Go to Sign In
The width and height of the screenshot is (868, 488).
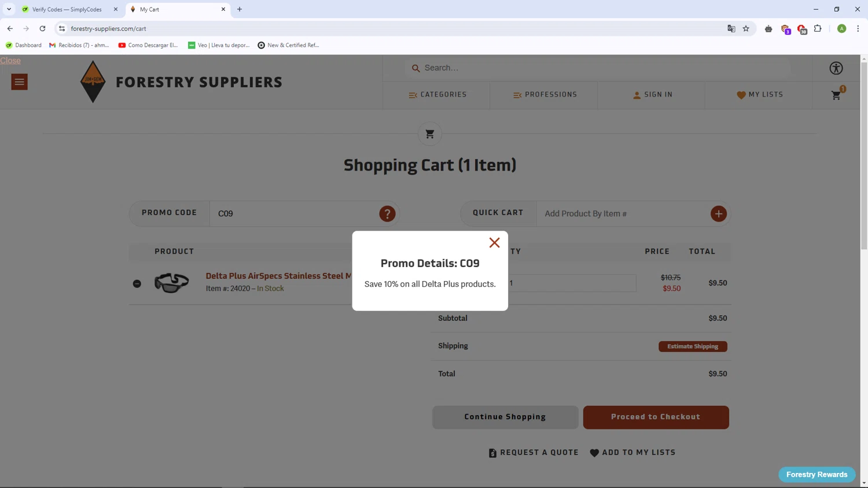tap(653, 95)
